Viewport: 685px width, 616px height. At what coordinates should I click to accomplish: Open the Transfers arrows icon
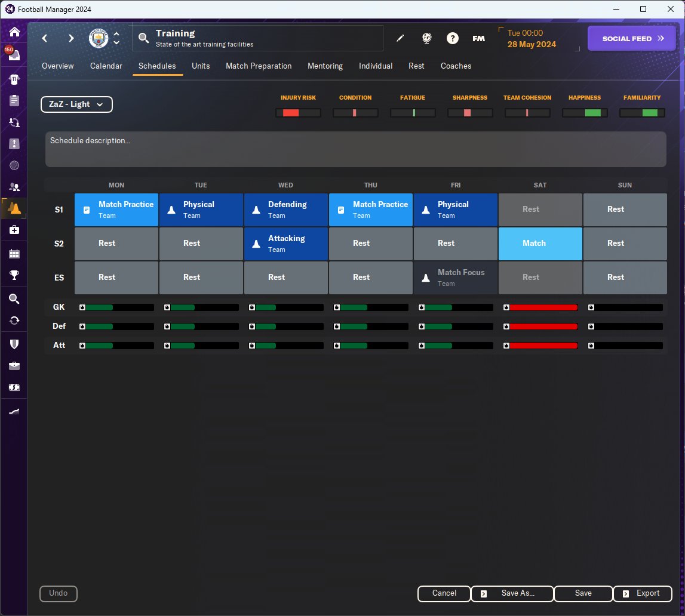[14, 321]
